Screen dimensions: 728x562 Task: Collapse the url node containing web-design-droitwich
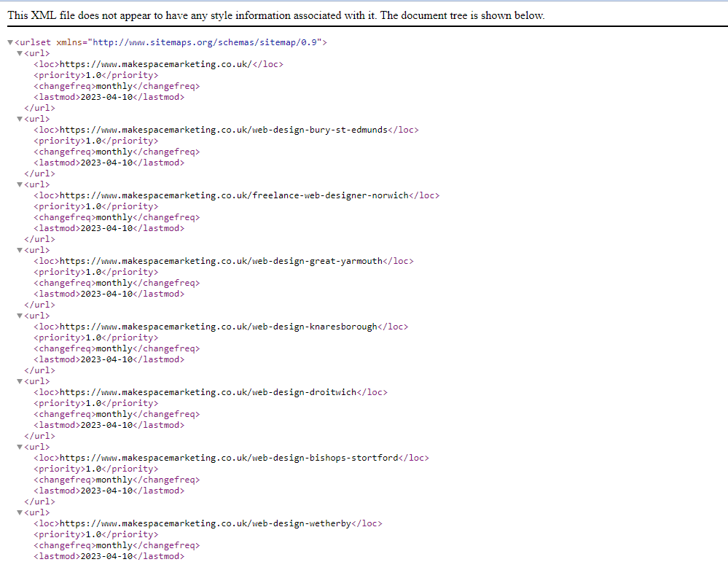tap(20, 381)
